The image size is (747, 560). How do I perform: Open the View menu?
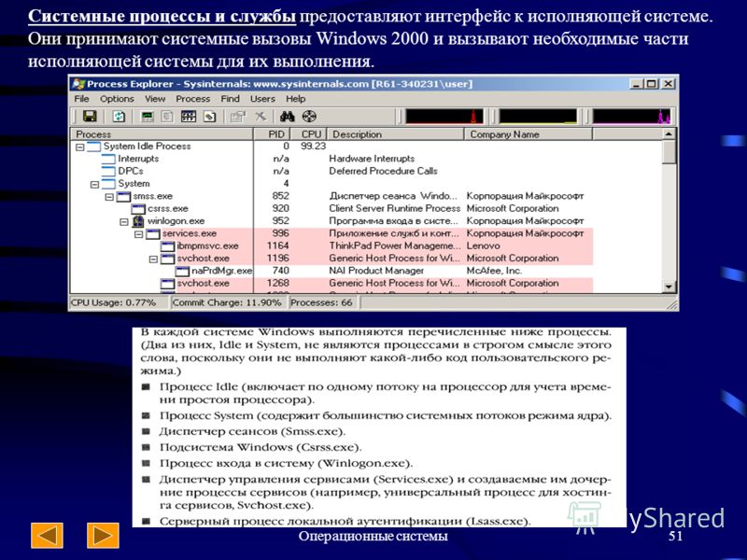(x=155, y=99)
